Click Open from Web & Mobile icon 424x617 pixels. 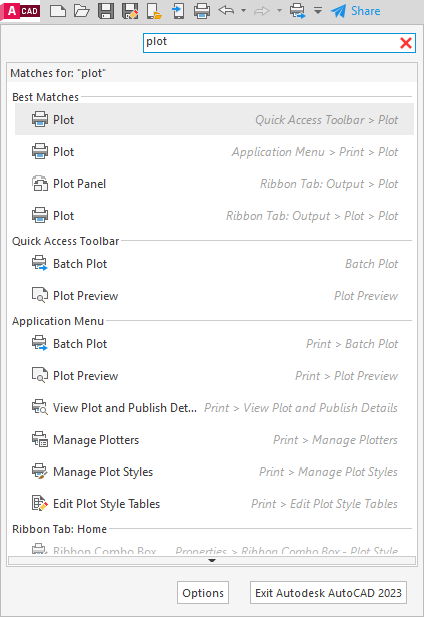[154, 11]
